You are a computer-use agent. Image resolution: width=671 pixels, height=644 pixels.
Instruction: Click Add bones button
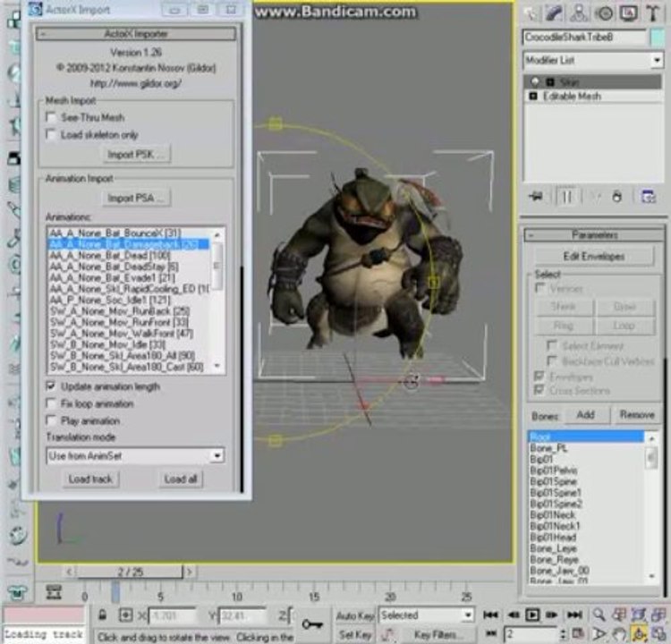[585, 414]
